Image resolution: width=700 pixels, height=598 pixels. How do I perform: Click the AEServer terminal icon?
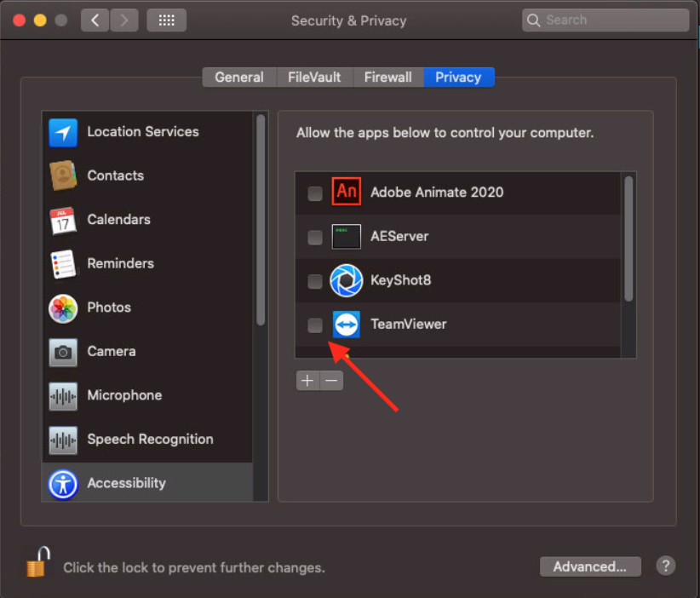coord(347,236)
